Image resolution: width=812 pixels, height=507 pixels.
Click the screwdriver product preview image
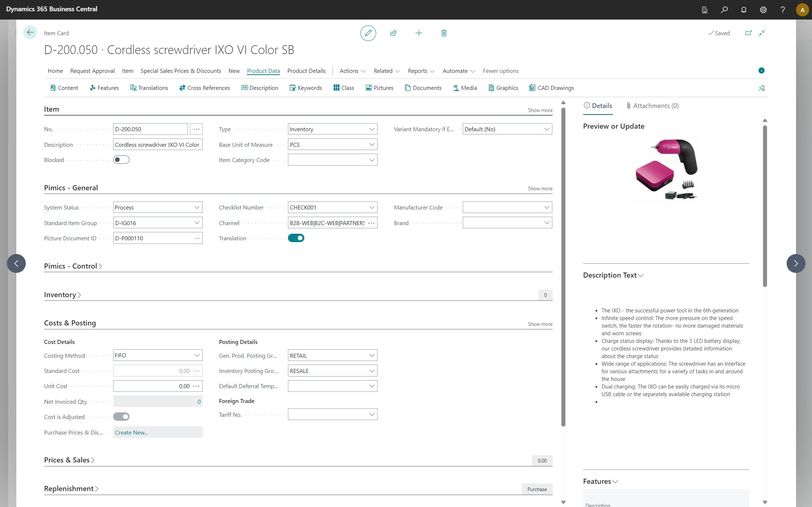point(666,169)
